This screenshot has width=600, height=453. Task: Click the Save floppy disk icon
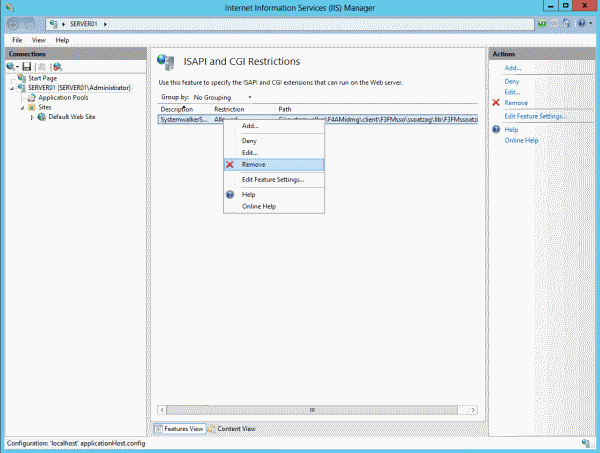tap(26, 67)
